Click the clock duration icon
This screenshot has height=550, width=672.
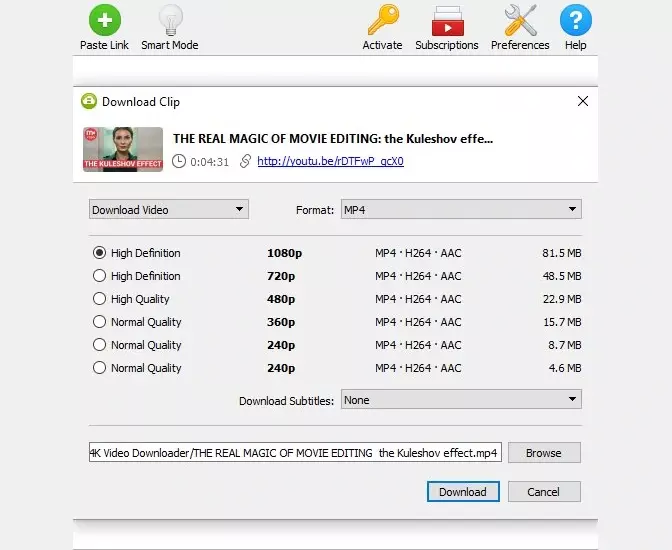point(179,161)
